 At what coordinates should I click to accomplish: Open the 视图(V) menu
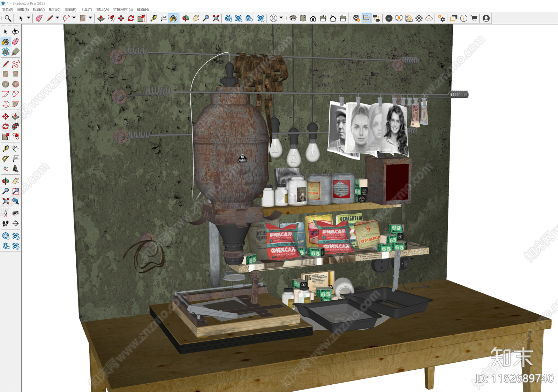(x=38, y=9)
